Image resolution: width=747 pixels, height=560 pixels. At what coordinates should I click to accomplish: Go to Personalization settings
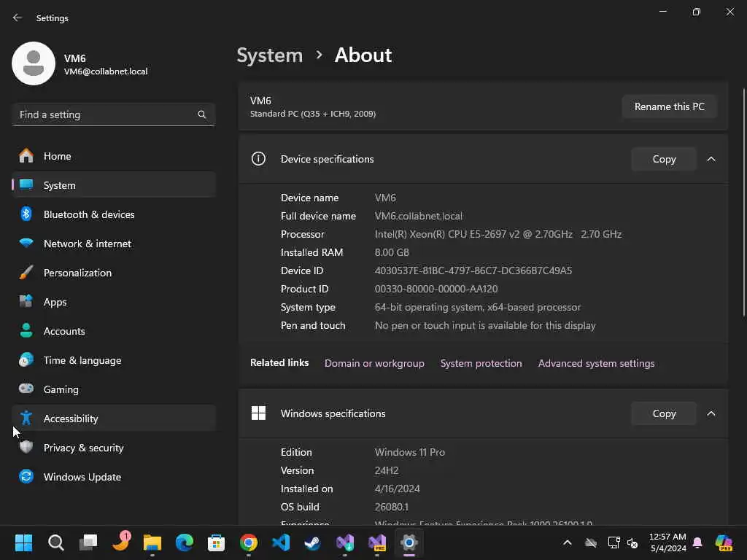(x=114, y=273)
